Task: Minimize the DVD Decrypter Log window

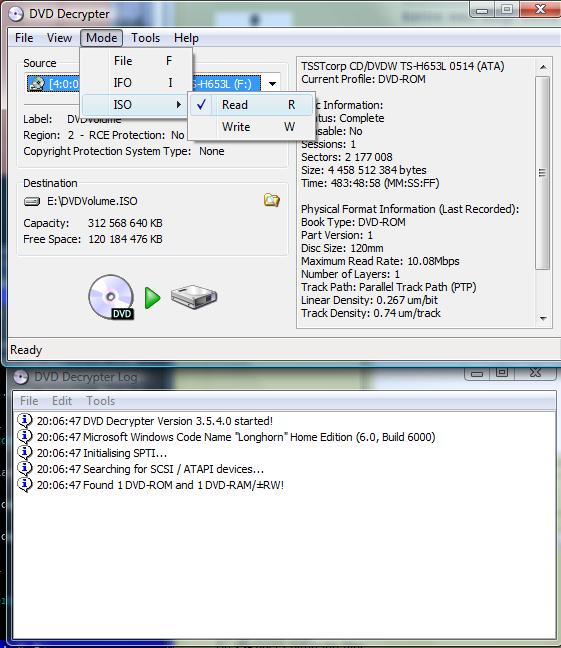Action: pyautogui.click(x=477, y=374)
